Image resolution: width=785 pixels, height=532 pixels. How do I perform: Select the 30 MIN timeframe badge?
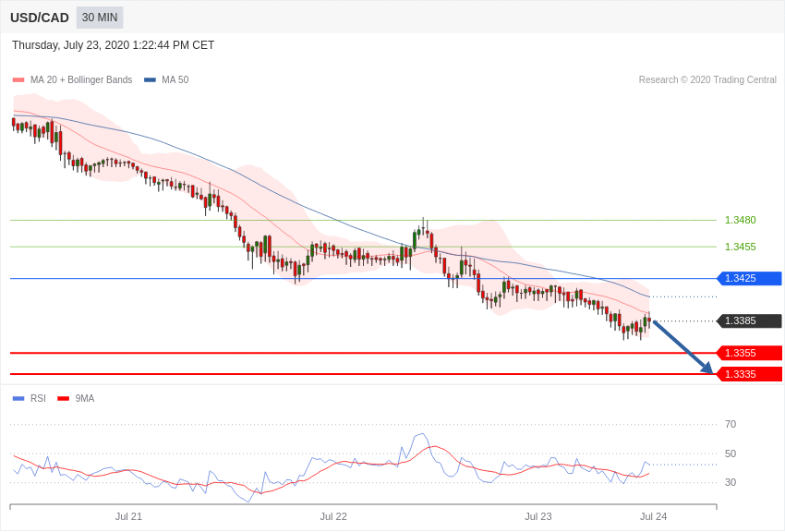100,18
